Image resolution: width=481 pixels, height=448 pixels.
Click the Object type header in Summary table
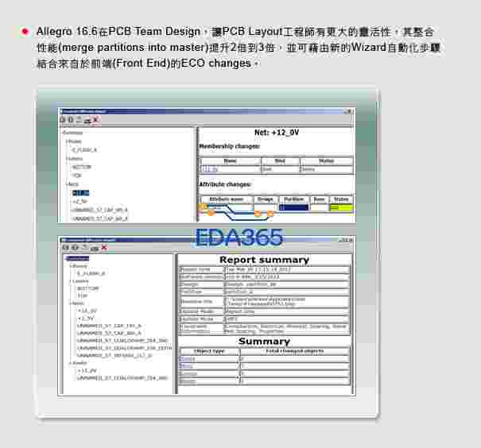[210, 351]
